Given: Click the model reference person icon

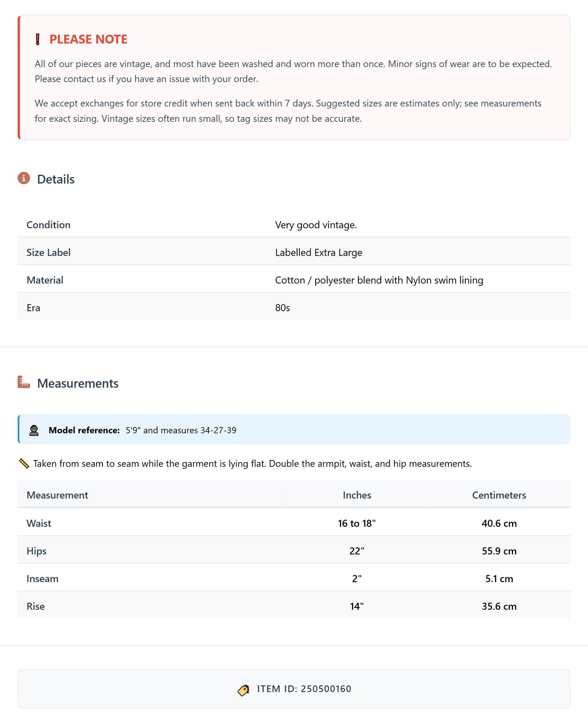Looking at the screenshot, I should [x=34, y=430].
